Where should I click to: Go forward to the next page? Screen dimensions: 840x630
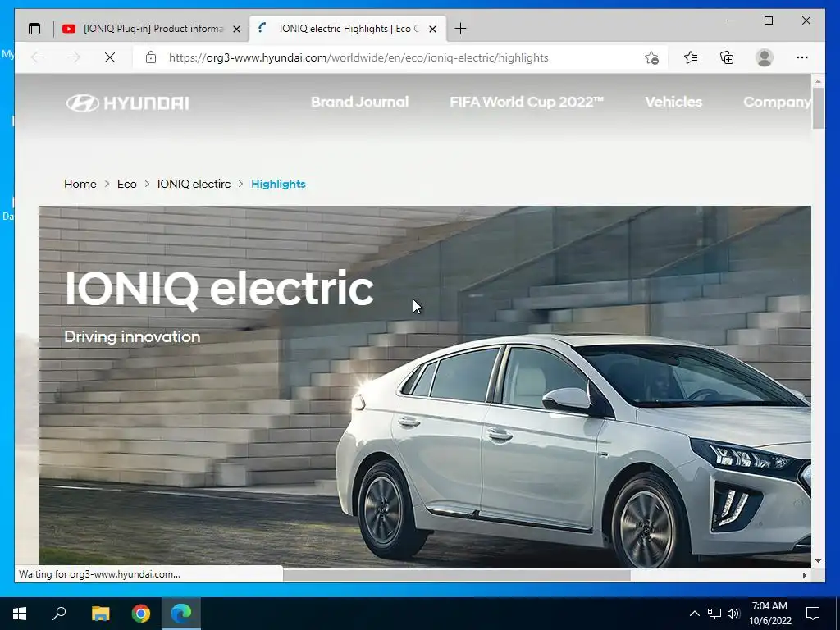74,57
